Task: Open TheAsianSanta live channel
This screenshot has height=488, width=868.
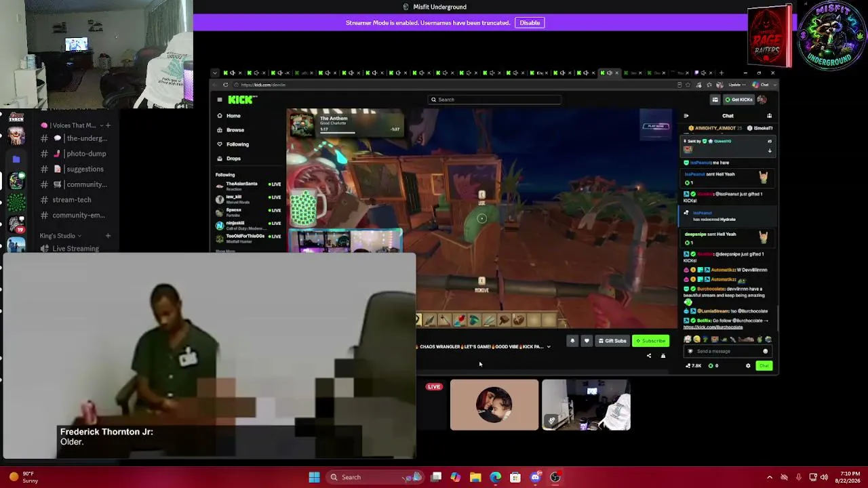Action: coord(248,185)
